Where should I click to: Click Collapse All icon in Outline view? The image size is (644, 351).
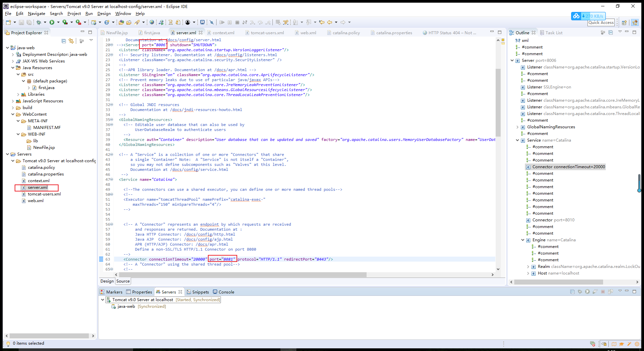tap(610, 33)
